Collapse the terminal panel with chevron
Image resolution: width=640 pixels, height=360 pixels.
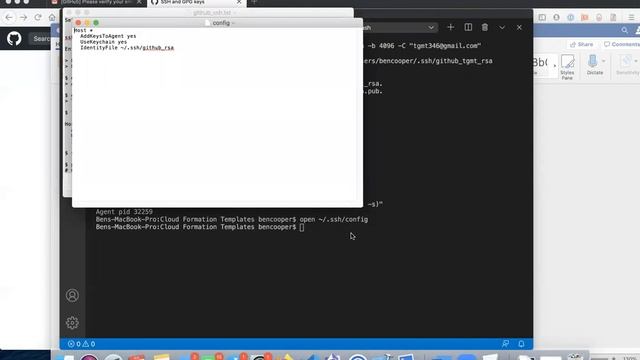coord(502,27)
